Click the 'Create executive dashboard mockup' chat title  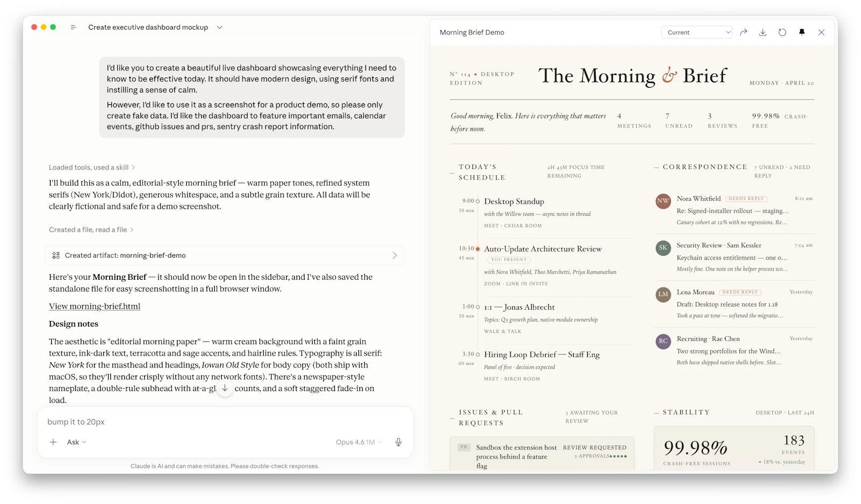pos(148,27)
